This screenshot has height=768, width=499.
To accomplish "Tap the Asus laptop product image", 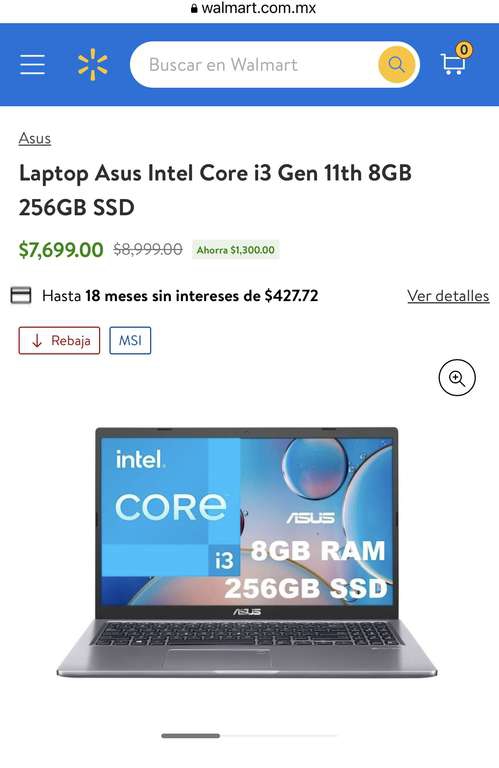I will [247, 552].
